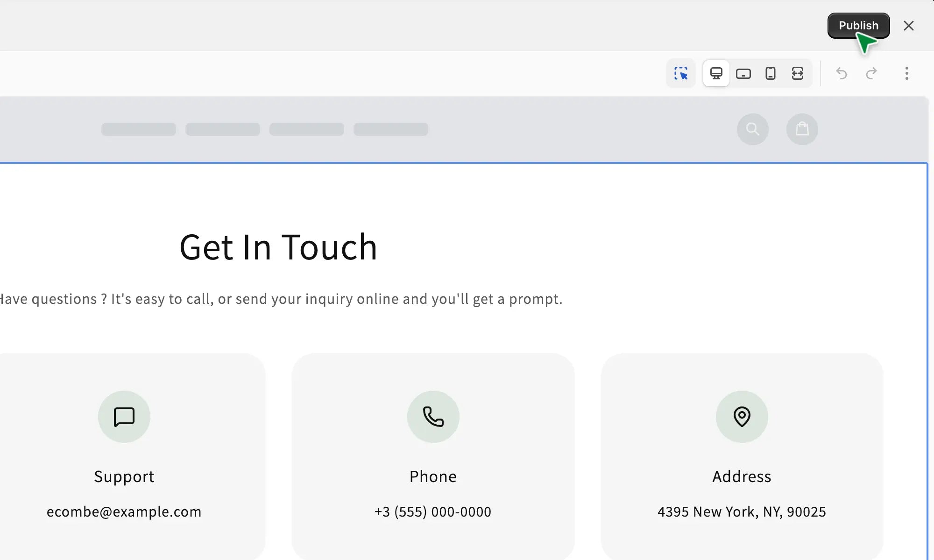Select fourth placeholder navigation menu item
Screen dimensions: 934x560
[391, 129]
